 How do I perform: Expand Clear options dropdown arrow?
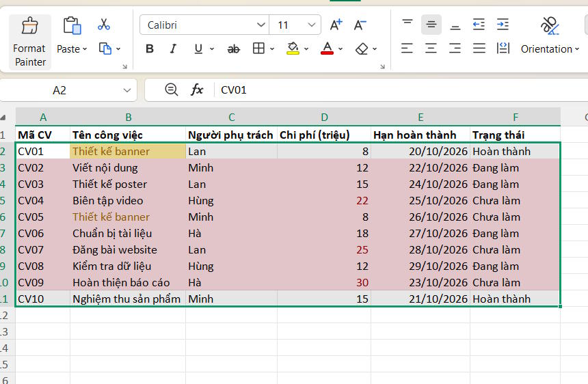375,49
